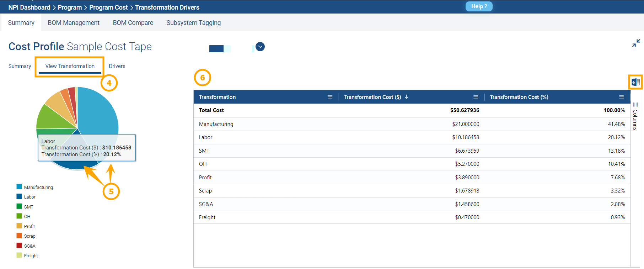Open the Drivers tab
Image resolution: width=644 pixels, height=269 pixels.
coord(117,66)
